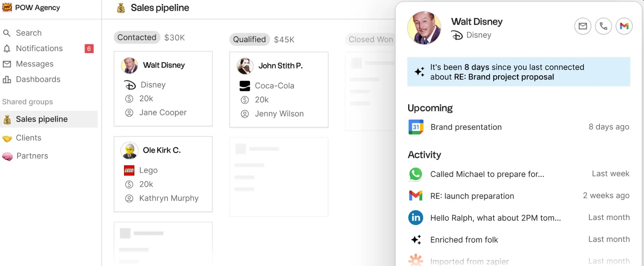This screenshot has height=266, width=644.
Task: Click the brain icon next to Partners
Action: pyautogui.click(x=7, y=156)
